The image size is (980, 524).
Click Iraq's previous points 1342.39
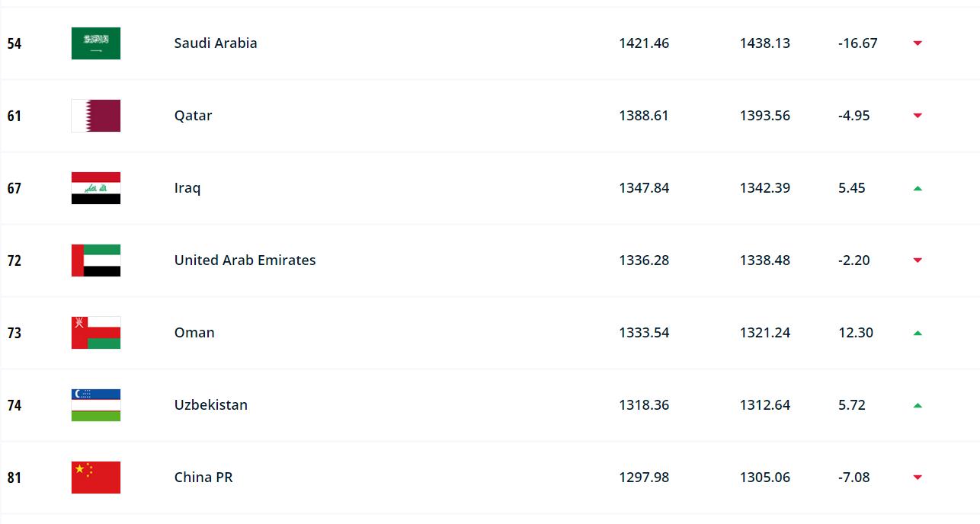(x=764, y=188)
